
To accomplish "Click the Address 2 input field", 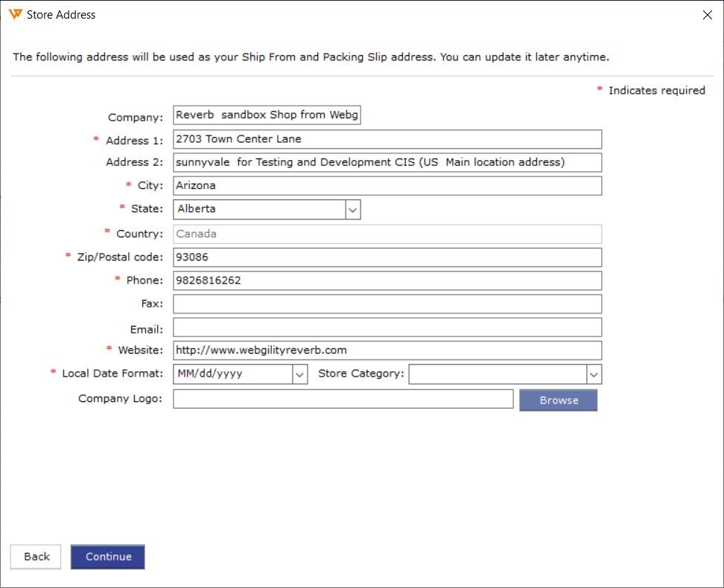I will click(x=387, y=162).
